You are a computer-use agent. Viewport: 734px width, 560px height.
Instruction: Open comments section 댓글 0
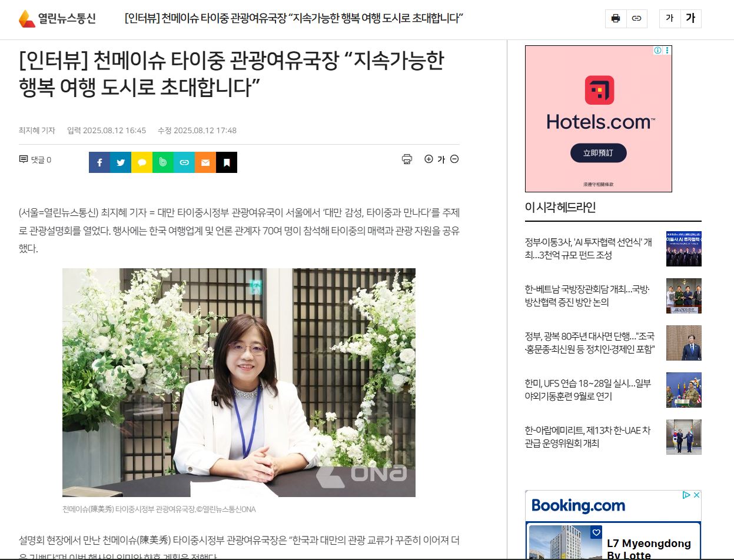point(35,159)
